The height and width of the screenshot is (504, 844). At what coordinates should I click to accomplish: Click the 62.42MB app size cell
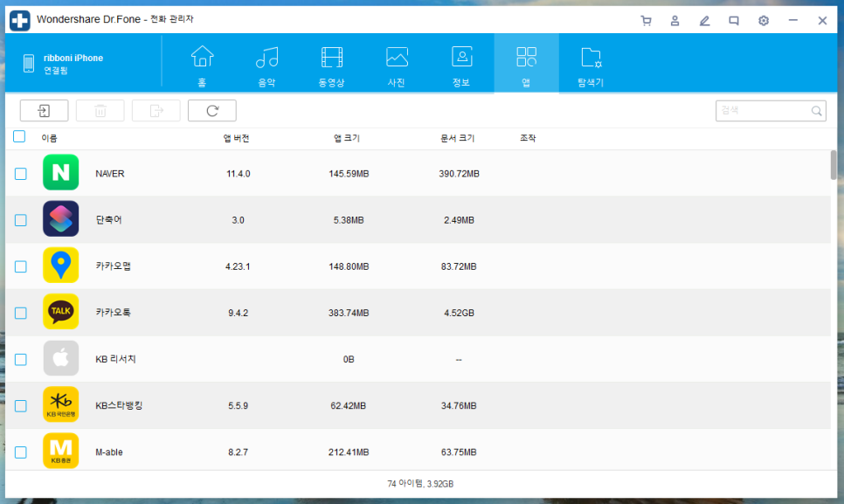tap(349, 405)
